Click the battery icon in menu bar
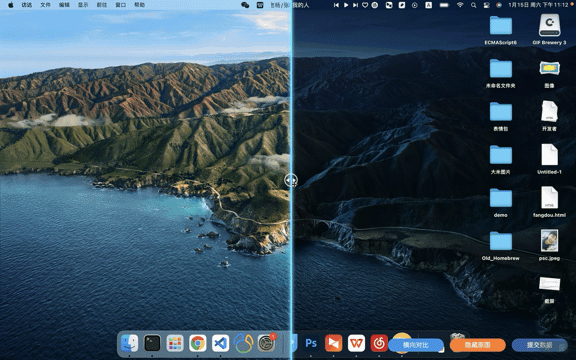576x360 pixels. (444, 5)
